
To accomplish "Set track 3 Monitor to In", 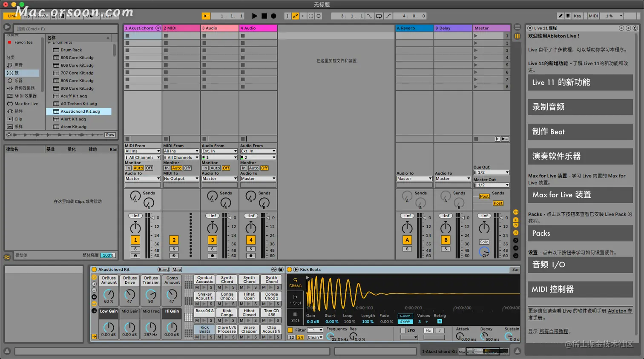I will point(205,168).
